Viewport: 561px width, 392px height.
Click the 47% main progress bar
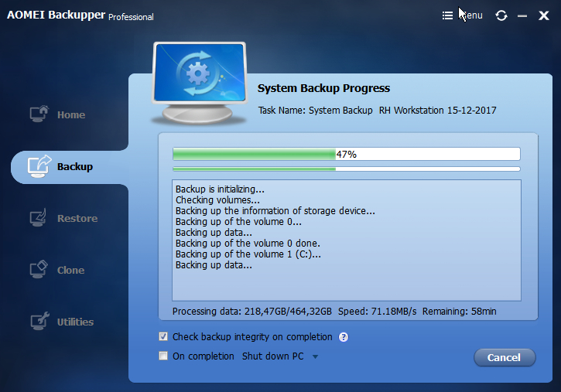(x=347, y=154)
